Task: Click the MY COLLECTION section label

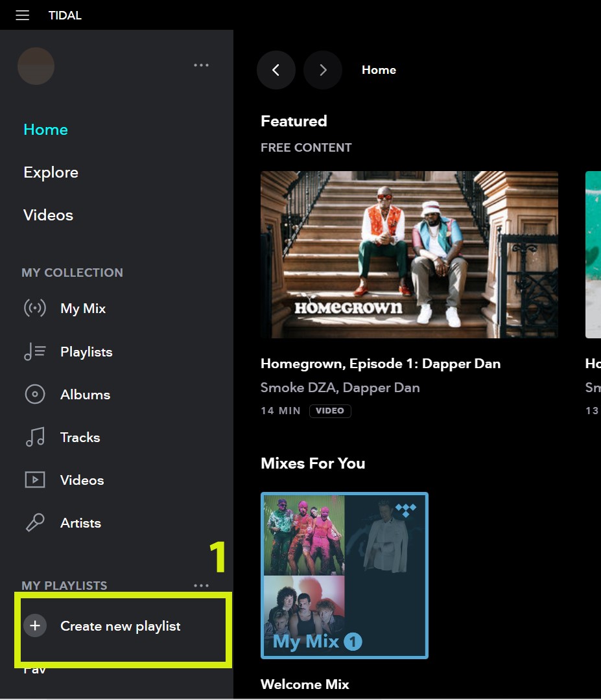Action: [73, 273]
